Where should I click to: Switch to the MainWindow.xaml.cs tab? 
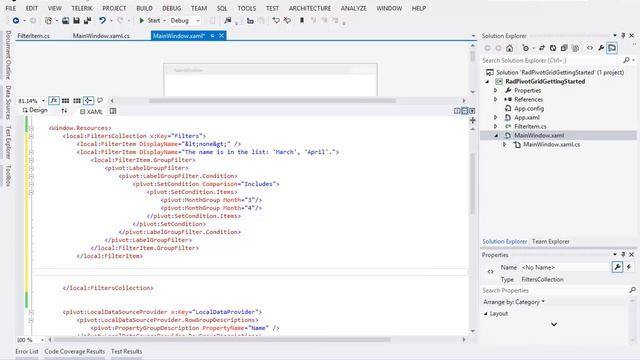tap(101, 36)
